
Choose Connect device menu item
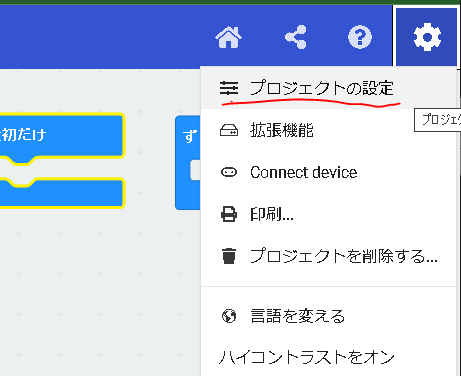(328, 172)
